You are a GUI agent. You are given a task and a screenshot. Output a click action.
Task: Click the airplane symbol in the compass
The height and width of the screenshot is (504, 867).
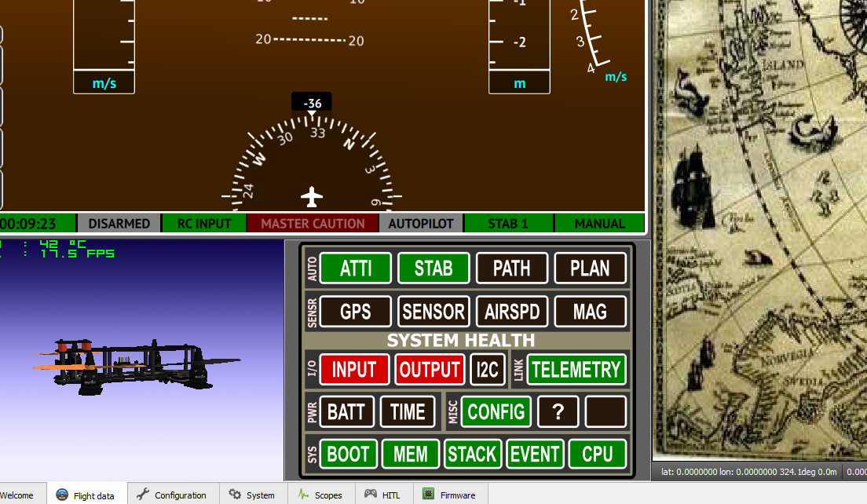click(x=312, y=197)
